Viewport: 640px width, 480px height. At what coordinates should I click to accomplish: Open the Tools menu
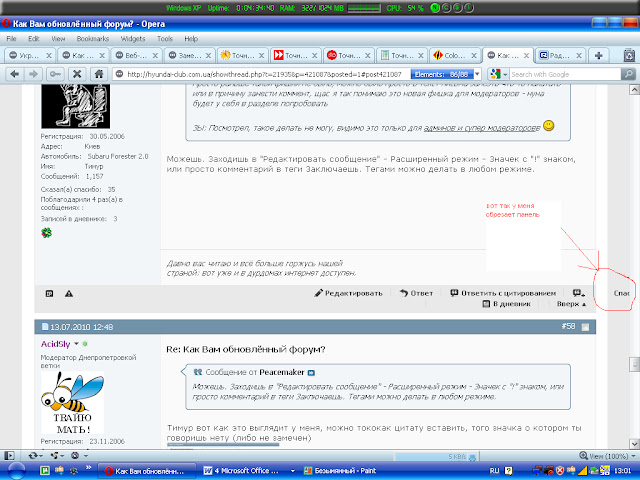165,39
